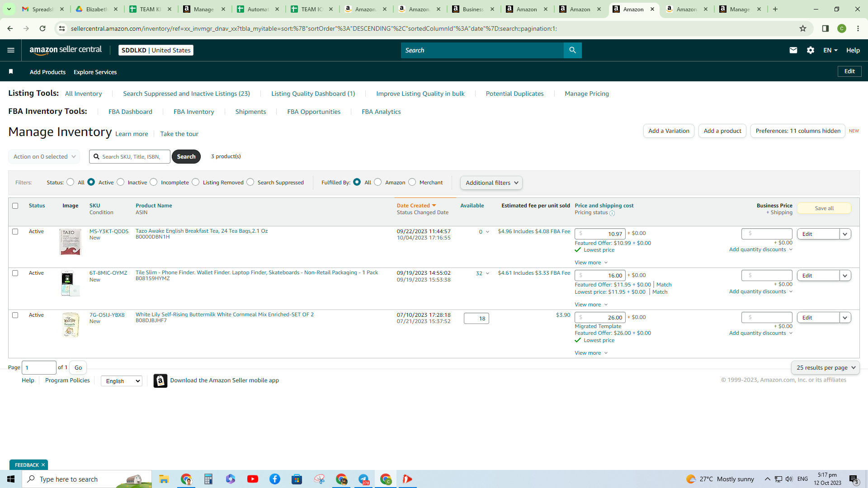868x488 pixels.
Task: Click the search magnifier button in header
Action: click(572, 50)
